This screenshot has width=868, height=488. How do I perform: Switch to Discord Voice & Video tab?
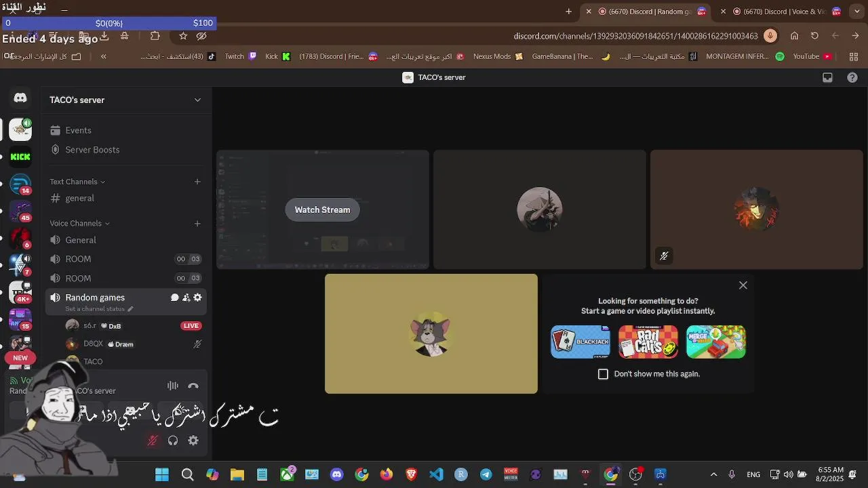[780, 12]
